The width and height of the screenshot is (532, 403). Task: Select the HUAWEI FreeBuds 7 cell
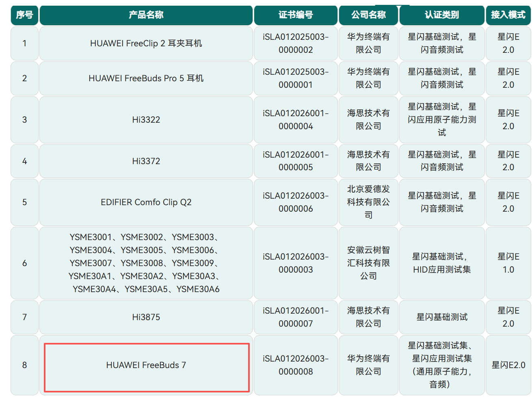146,365
